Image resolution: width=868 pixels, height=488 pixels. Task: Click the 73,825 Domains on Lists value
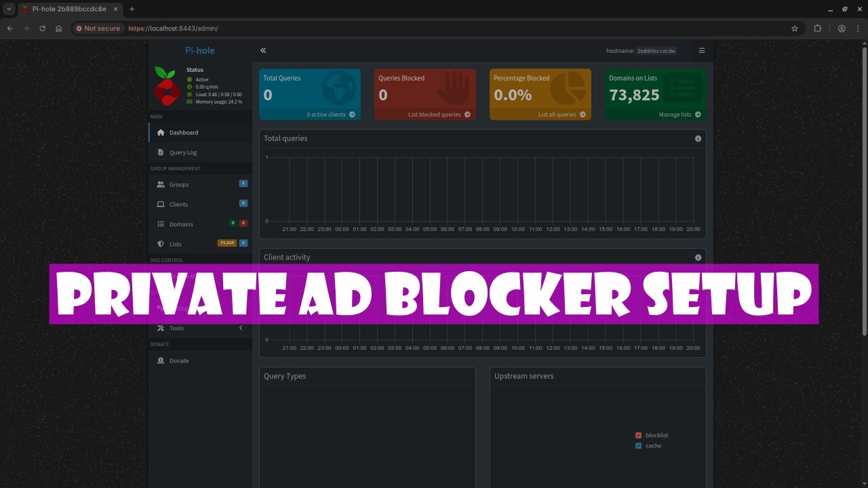(x=634, y=96)
